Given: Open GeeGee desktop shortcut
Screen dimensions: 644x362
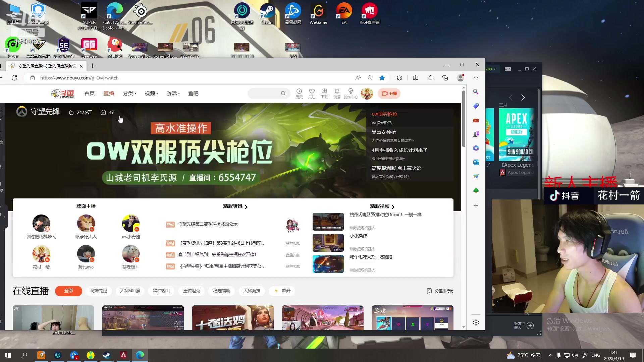Looking at the screenshot, I should tap(89, 48).
